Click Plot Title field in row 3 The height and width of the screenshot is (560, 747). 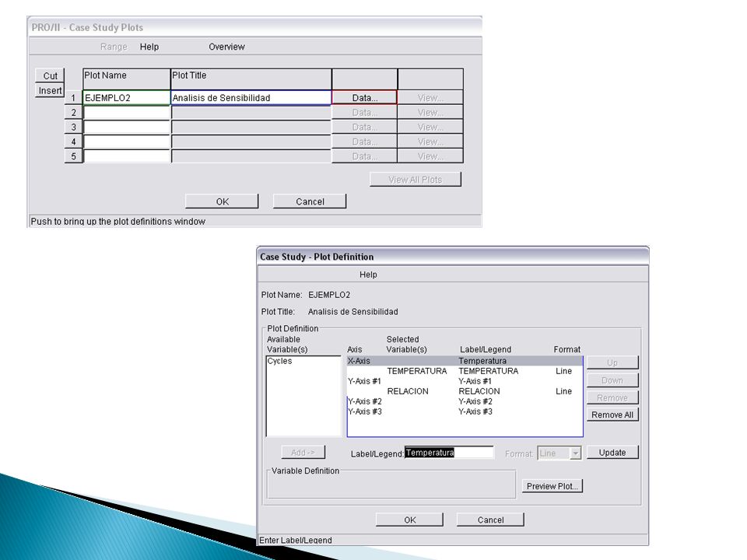tap(251, 127)
